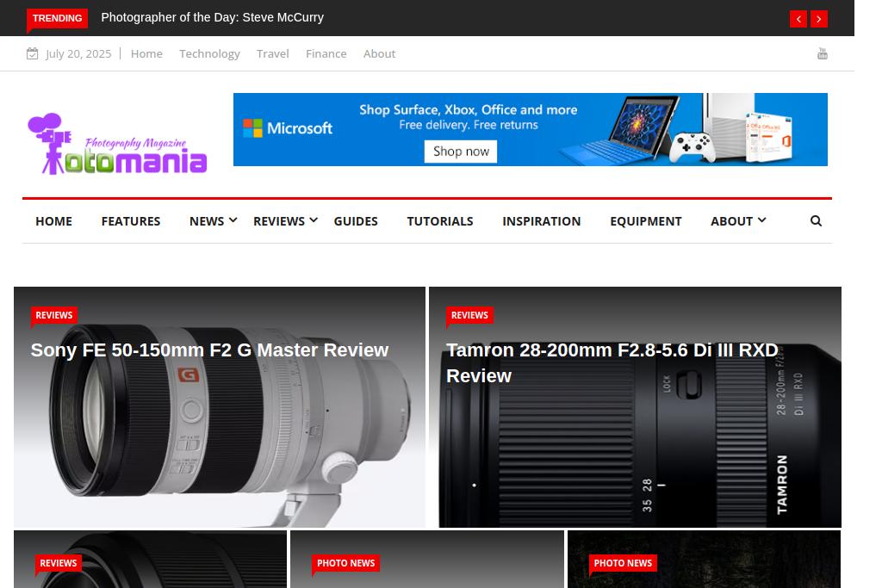Click the Travel link in top bar

[273, 54]
